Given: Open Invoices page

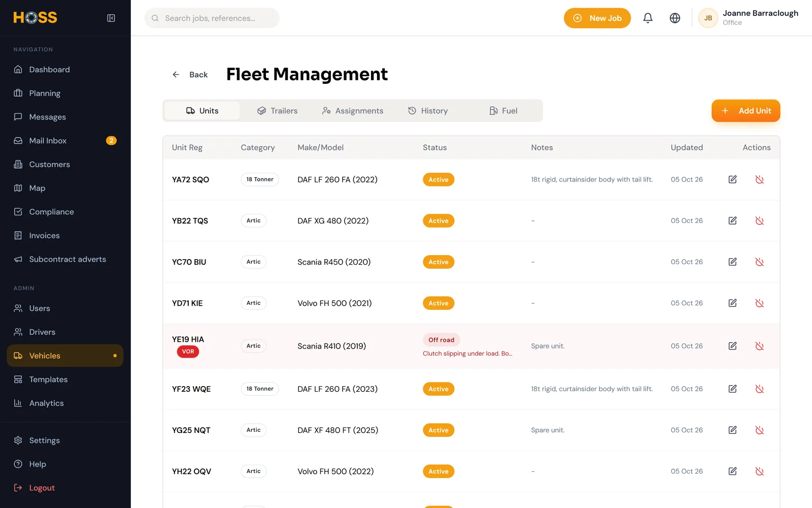Looking at the screenshot, I should tap(65, 236).
